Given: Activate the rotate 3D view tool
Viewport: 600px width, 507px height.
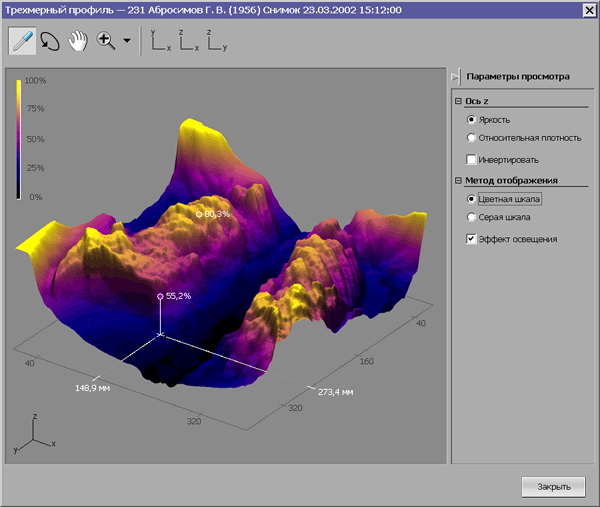Looking at the screenshot, I should click(50, 42).
